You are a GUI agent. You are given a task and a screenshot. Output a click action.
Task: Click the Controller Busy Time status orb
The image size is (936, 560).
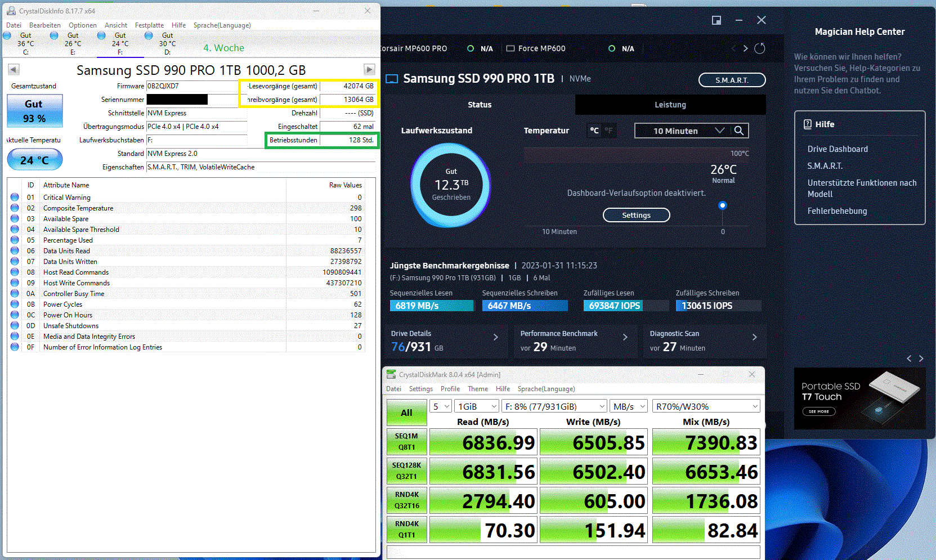coord(15,293)
